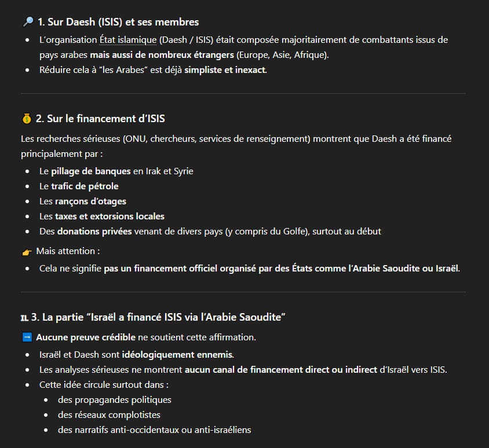
Task: Click the bold phrase "simpliste et inexact"
Action: [x=225, y=71]
